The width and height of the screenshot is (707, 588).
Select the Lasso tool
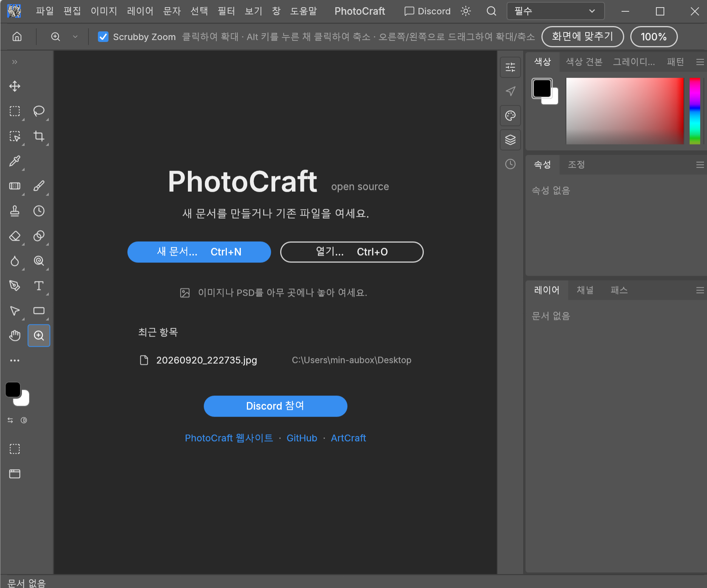pos(39,111)
